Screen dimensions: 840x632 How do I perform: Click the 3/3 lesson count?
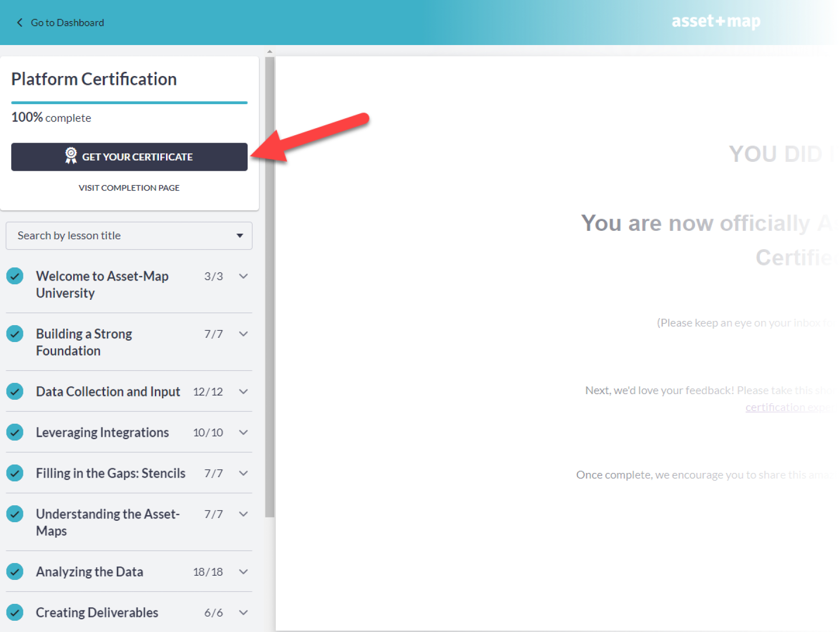[x=213, y=276]
